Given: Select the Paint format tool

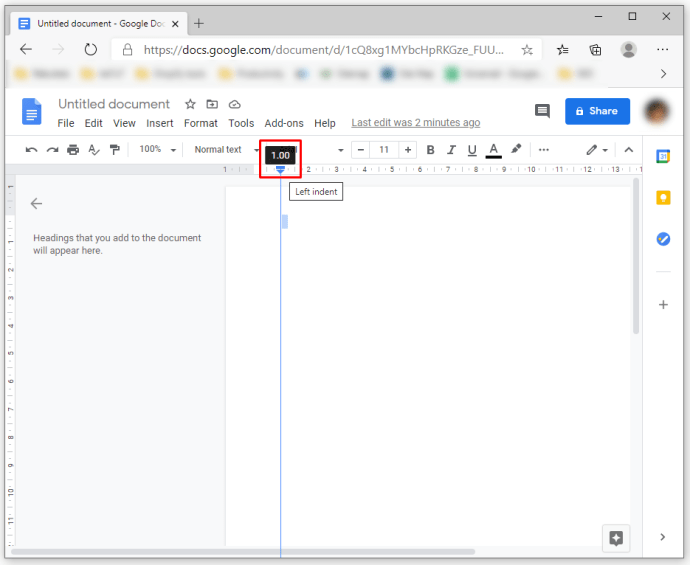Looking at the screenshot, I should coord(115,150).
